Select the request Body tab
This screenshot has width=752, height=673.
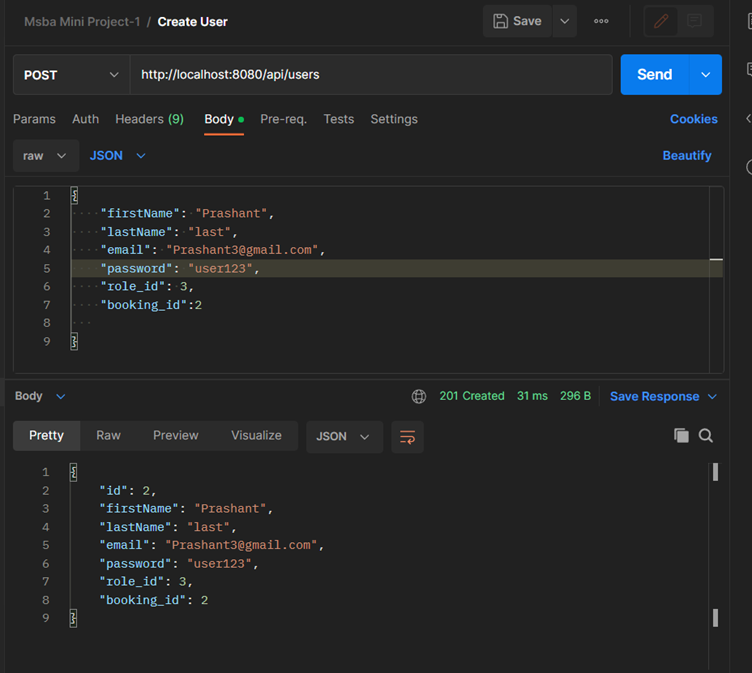click(223, 119)
